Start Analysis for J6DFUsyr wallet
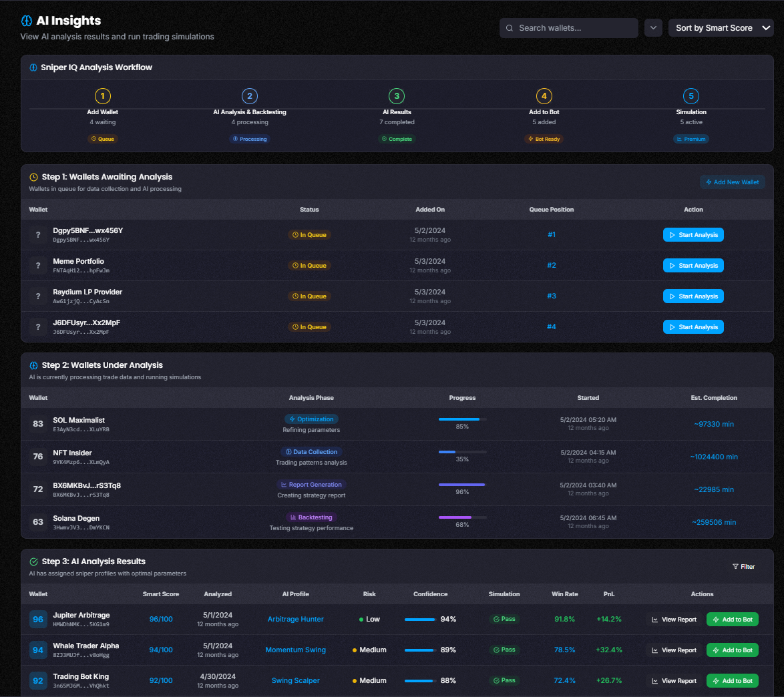 tap(693, 327)
